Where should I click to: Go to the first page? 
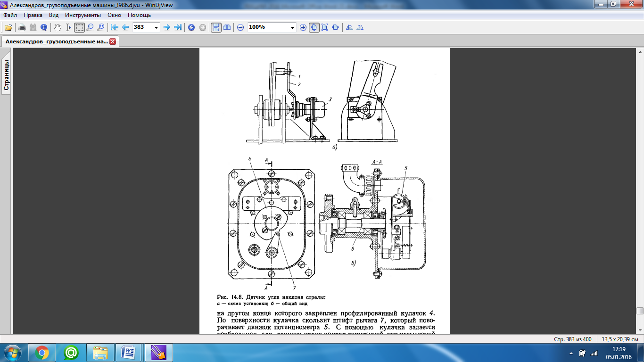[x=114, y=27]
